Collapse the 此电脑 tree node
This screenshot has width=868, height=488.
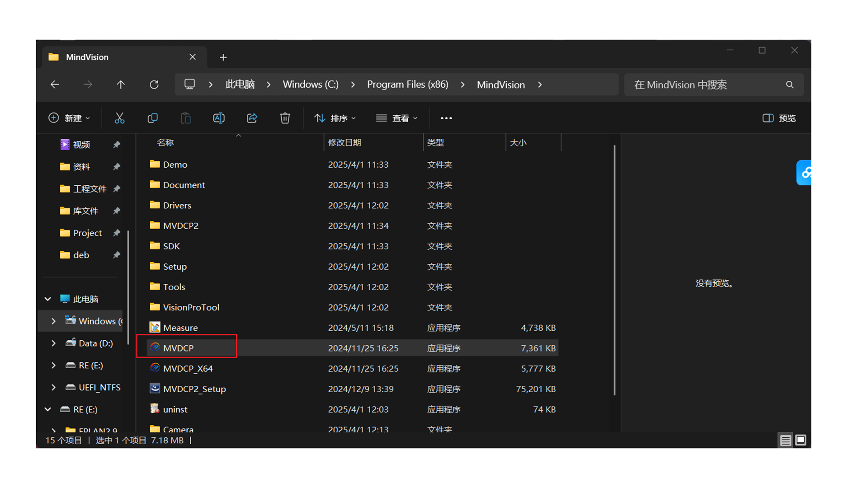pos(48,299)
